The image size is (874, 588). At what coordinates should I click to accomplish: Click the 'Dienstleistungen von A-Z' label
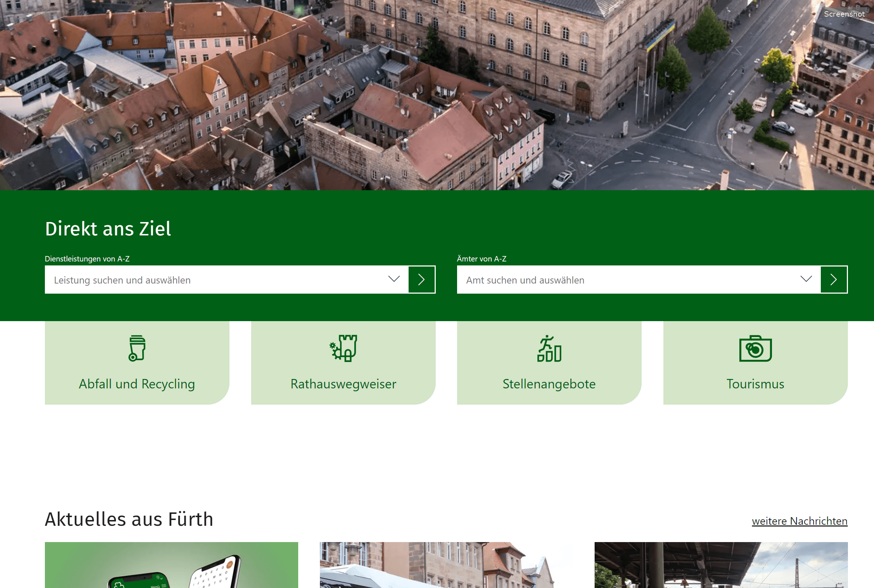(87, 259)
